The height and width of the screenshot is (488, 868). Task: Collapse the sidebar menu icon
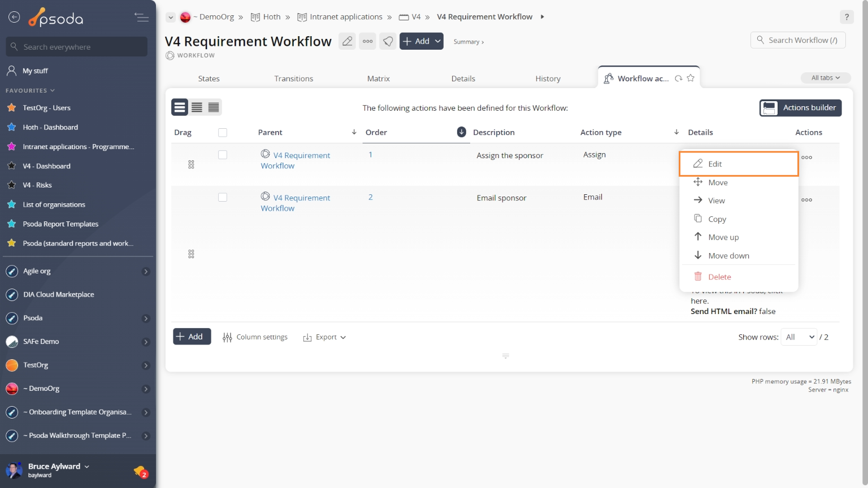pyautogui.click(x=141, y=18)
